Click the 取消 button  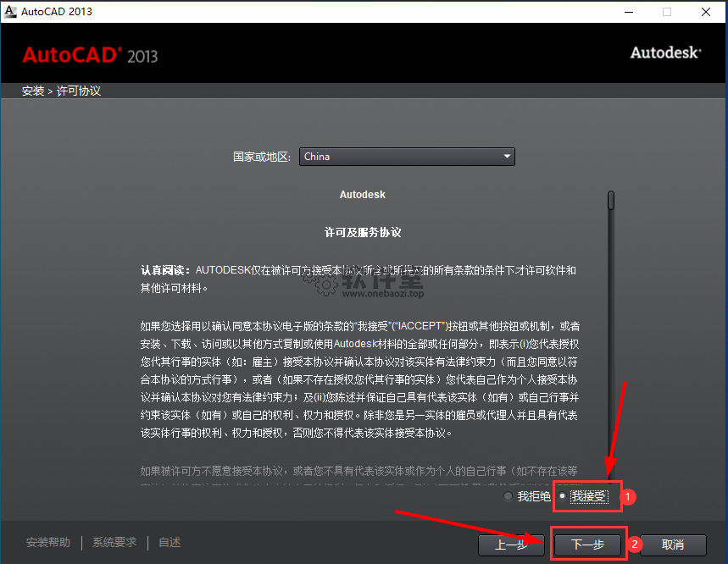click(x=673, y=545)
